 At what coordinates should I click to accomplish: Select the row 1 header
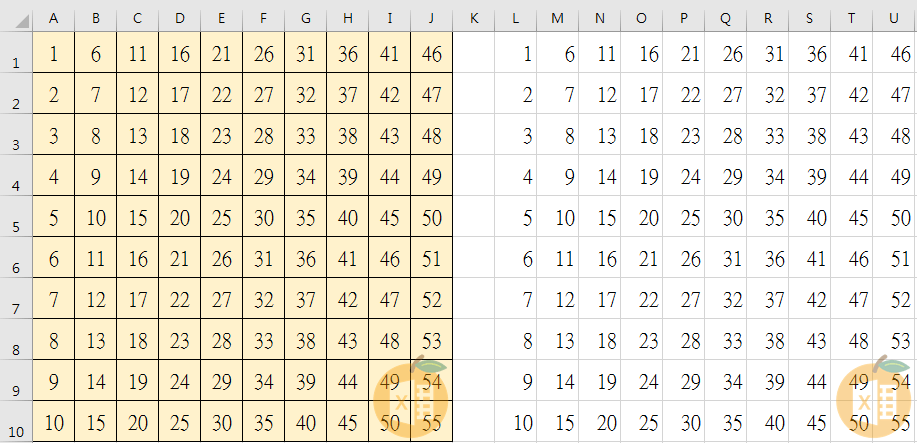(15, 61)
